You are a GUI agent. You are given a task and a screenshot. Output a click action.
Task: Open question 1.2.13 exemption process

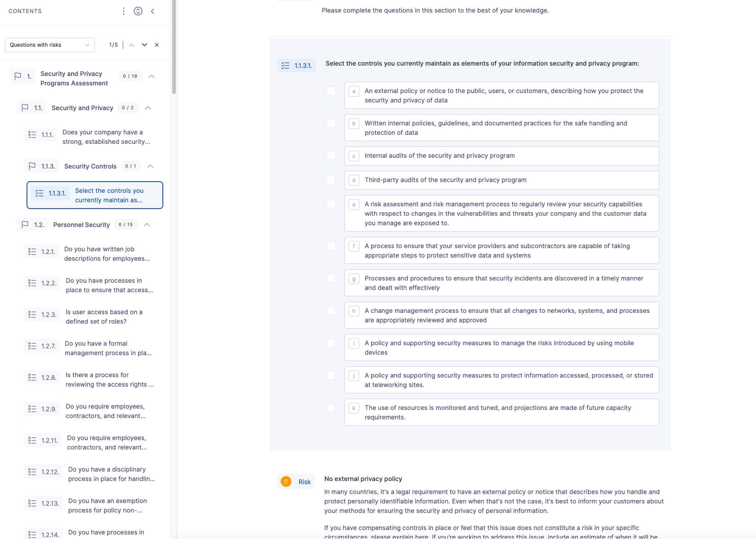tap(107, 505)
